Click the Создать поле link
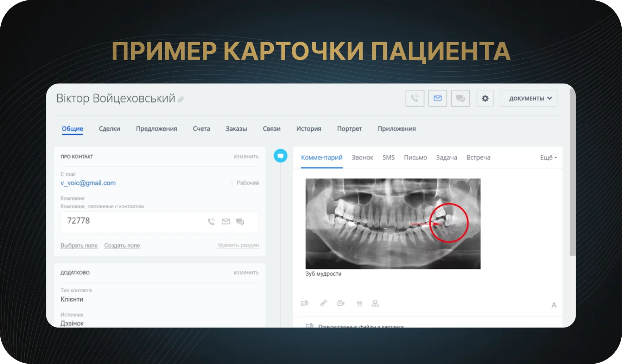 point(122,245)
